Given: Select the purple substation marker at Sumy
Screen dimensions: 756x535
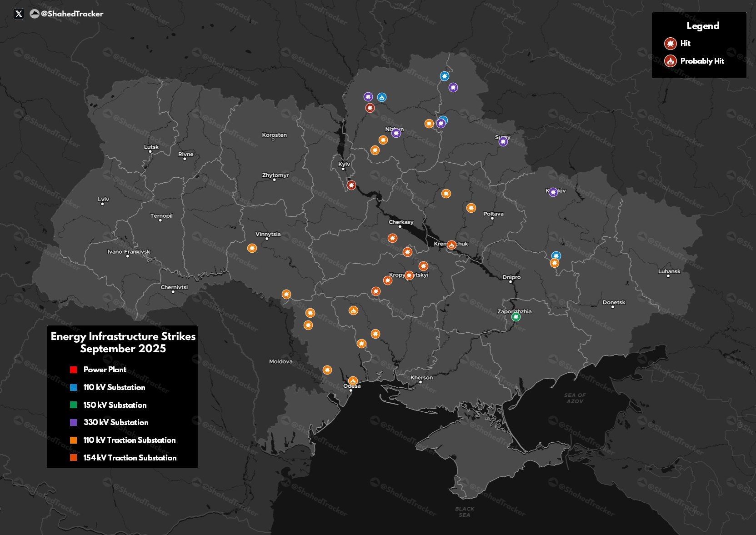Looking at the screenshot, I should (x=503, y=142).
